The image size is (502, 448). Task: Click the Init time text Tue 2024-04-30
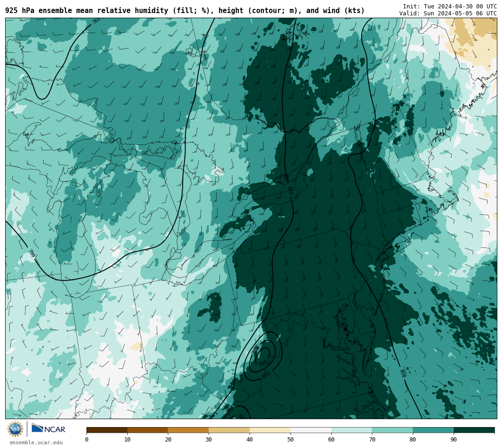tap(450, 7)
